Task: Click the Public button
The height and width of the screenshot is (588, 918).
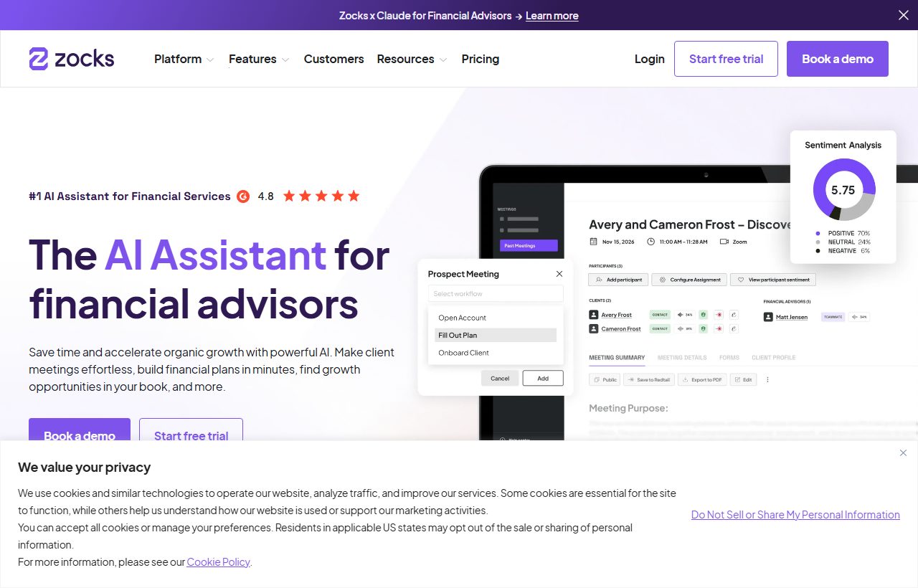Action: (605, 379)
